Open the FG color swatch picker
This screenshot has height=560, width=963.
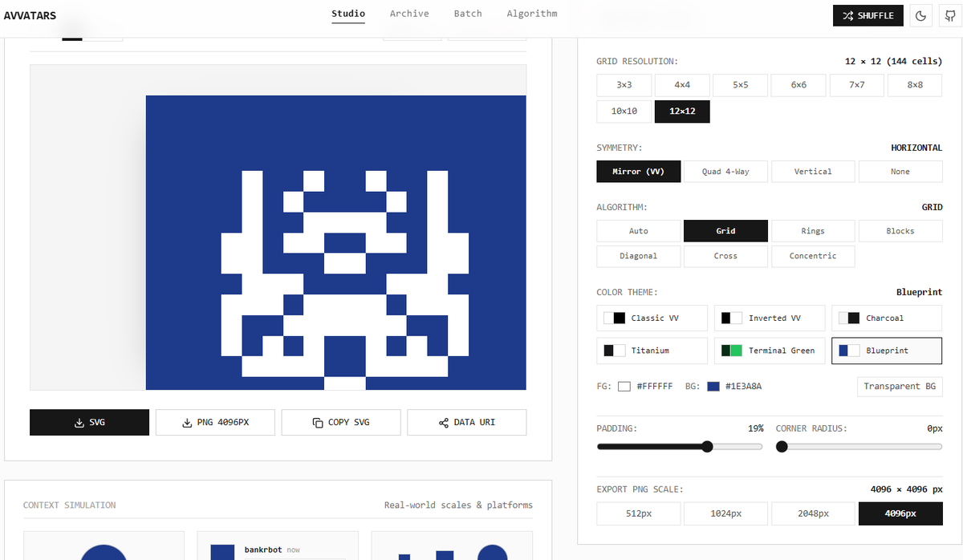coord(624,387)
